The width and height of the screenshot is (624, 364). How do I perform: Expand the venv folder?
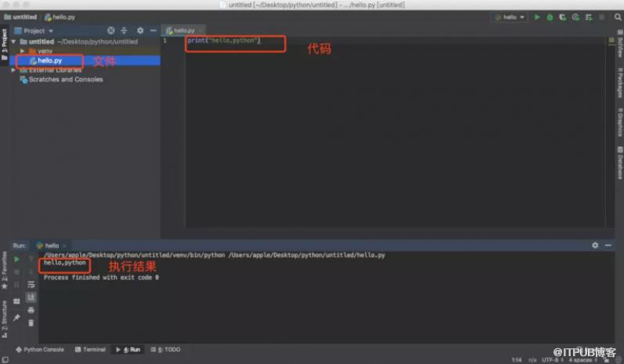22,51
